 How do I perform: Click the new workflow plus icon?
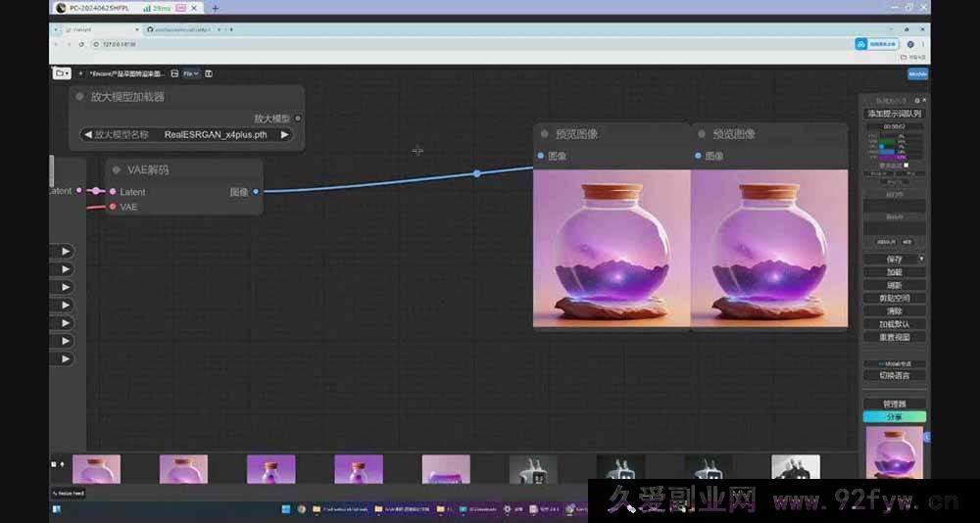coord(80,73)
